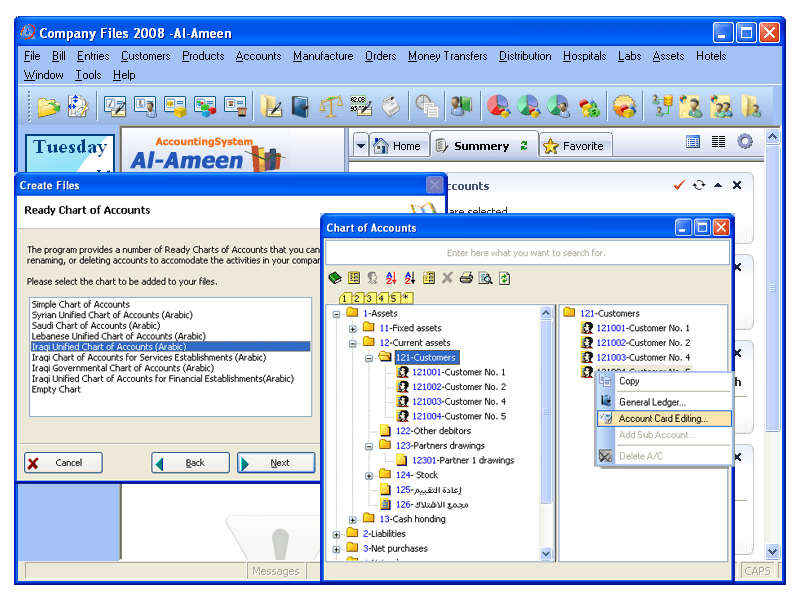This screenshot has width=800, height=600.
Task: Click the Delete (X) icon in Chart of Accounts
Action: click(447, 277)
